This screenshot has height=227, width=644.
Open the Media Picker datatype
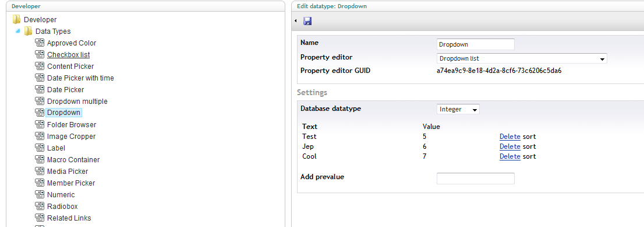(68, 172)
